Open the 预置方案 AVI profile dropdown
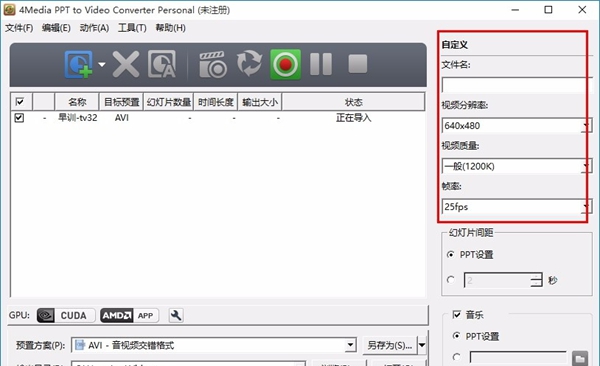The height and width of the screenshot is (366, 600). pyautogui.click(x=214, y=345)
